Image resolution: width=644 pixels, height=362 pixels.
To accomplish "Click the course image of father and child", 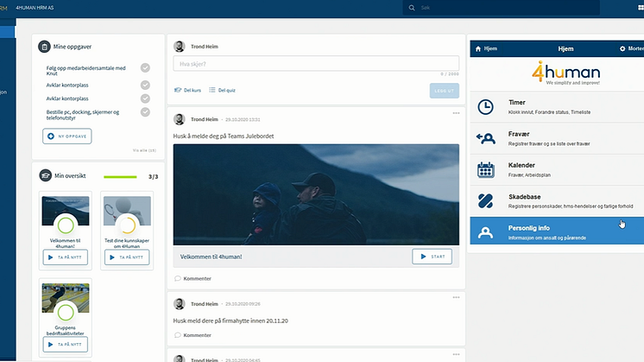I will [316, 194].
